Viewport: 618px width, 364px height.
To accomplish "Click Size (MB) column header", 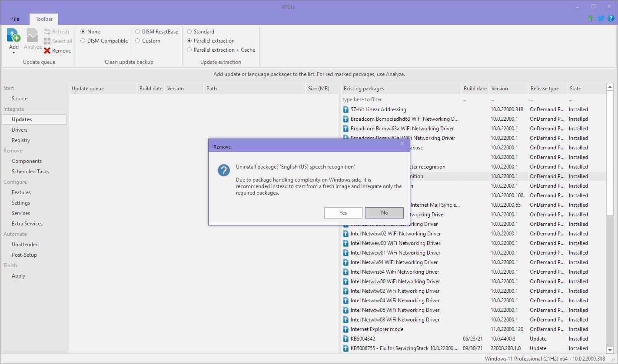I will pos(322,89).
